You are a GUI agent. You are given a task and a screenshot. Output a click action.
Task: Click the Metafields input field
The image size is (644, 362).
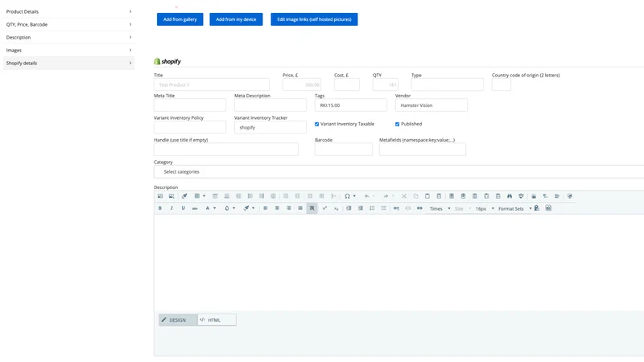(x=423, y=150)
